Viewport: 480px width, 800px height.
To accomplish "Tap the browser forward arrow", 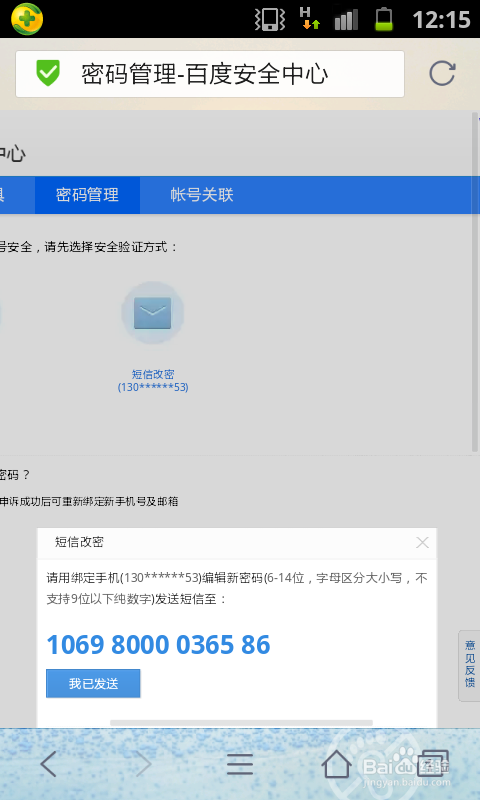I will tap(143, 764).
